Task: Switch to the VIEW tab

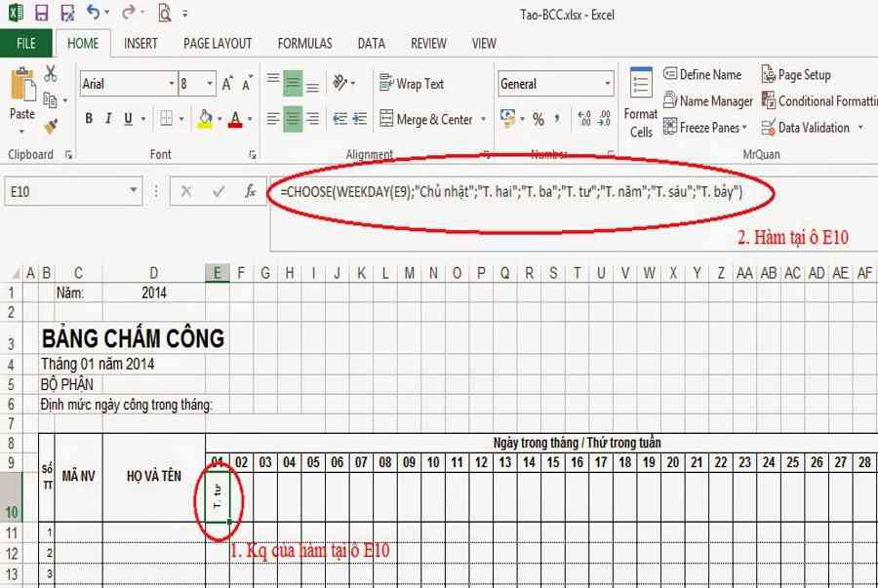Action: pyautogui.click(x=484, y=43)
